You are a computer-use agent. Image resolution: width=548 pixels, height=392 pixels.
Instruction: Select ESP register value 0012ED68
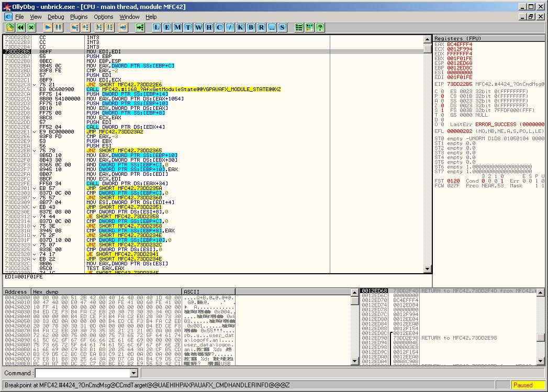point(459,63)
